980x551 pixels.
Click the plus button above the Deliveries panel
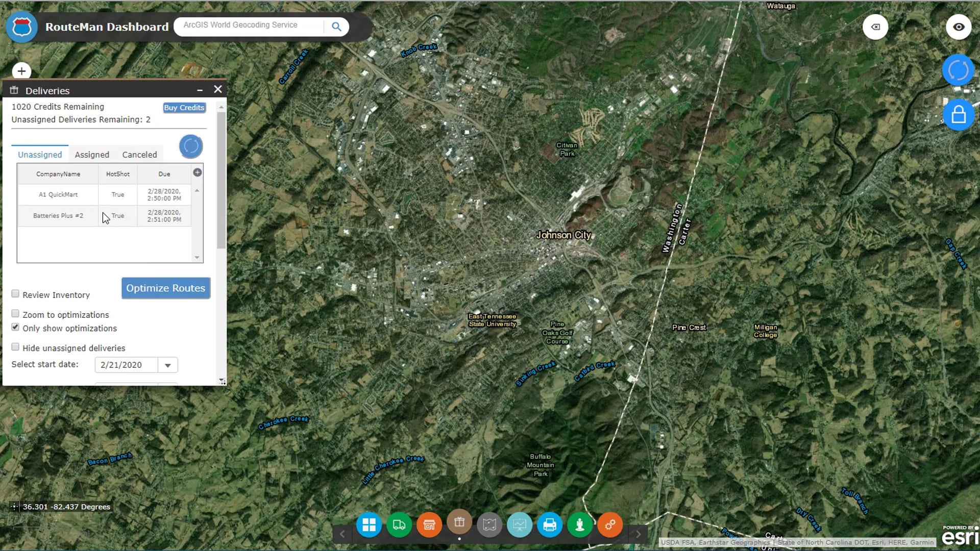click(21, 71)
